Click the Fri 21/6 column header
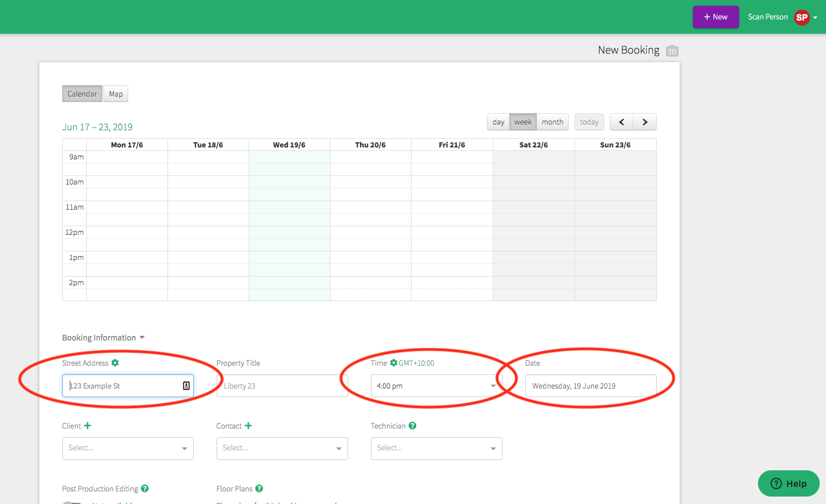 pyautogui.click(x=452, y=145)
